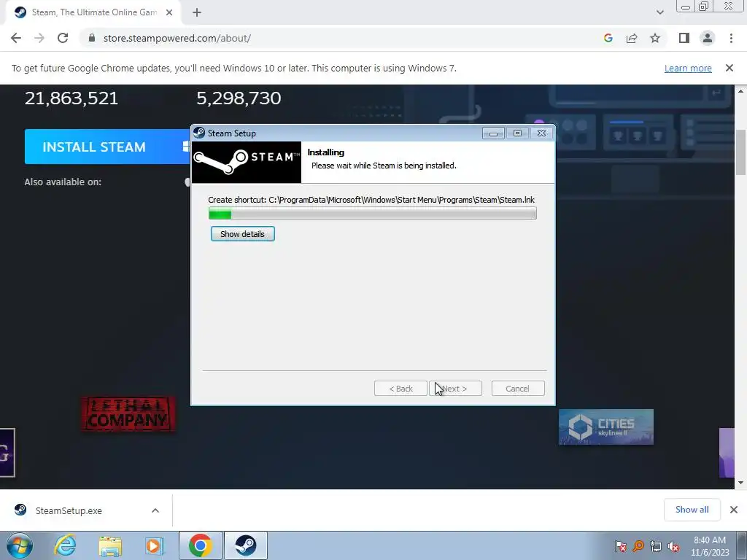Click the INSTALL STEAM button

(107, 147)
